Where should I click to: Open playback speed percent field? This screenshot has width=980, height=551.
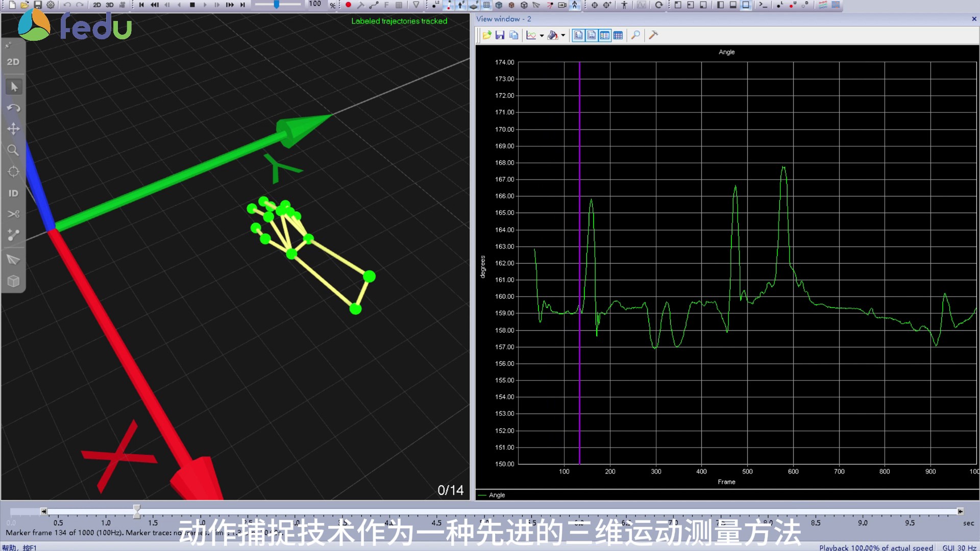click(315, 5)
